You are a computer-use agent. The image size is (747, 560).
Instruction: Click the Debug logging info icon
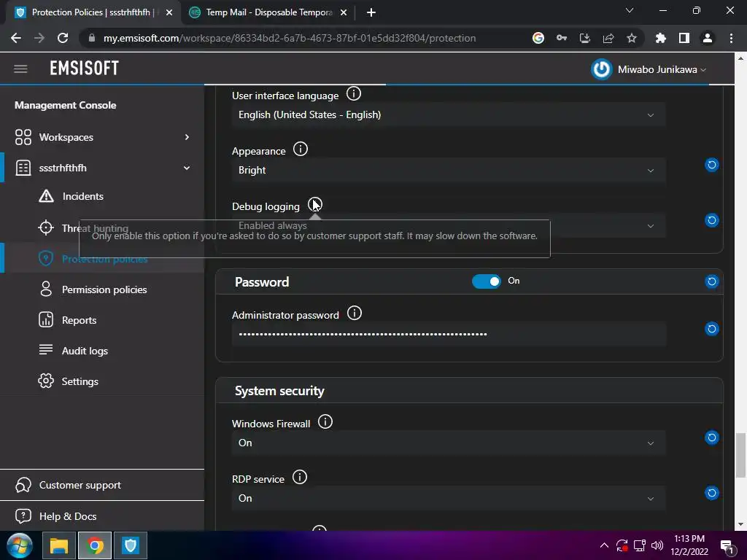tap(315, 204)
